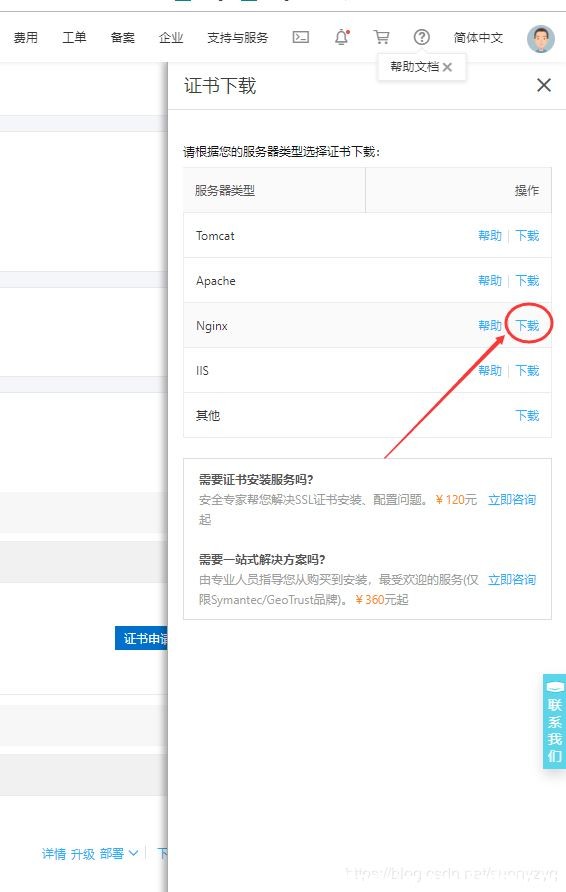
Task: Open the 支持与服务 menu
Action: click(x=237, y=38)
